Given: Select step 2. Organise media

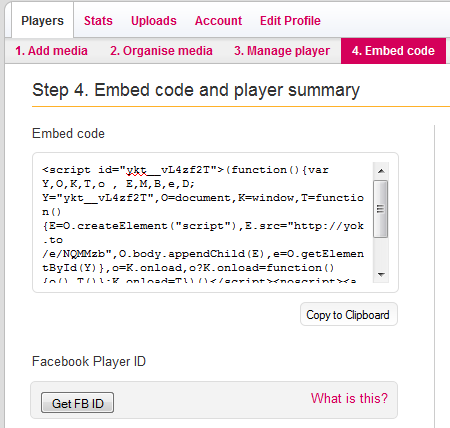Looking at the screenshot, I should click(161, 51).
